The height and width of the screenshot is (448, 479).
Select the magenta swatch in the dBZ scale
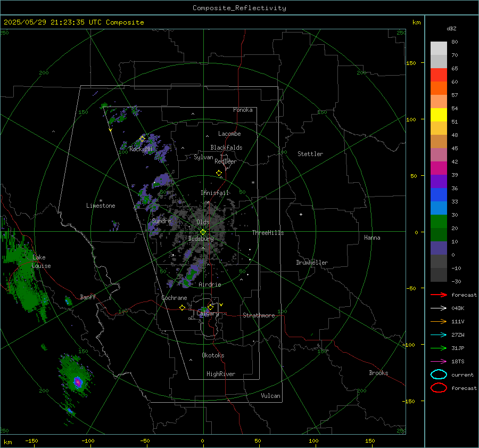[439, 168]
